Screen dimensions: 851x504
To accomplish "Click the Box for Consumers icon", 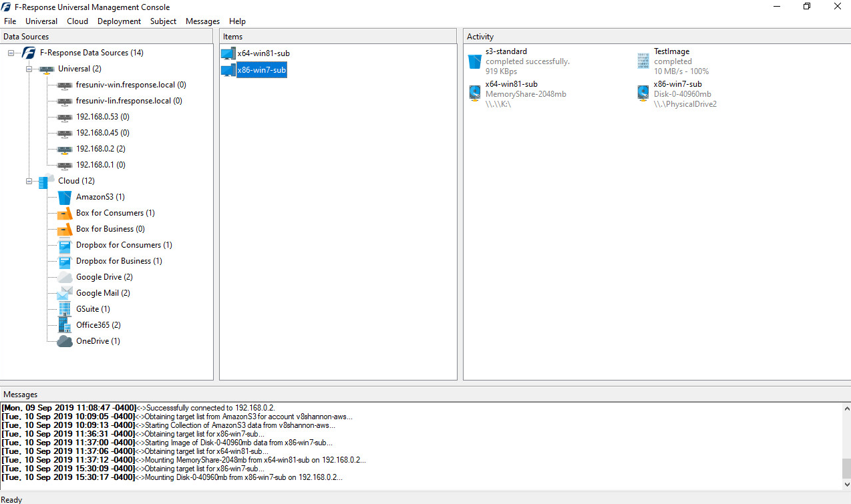I will (65, 213).
